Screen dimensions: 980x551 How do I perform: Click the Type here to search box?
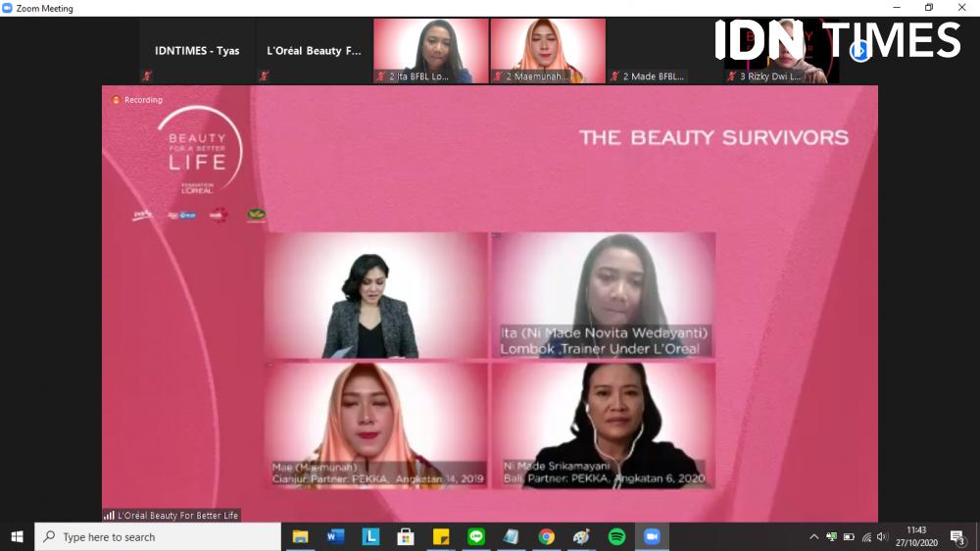coord(158,536)
